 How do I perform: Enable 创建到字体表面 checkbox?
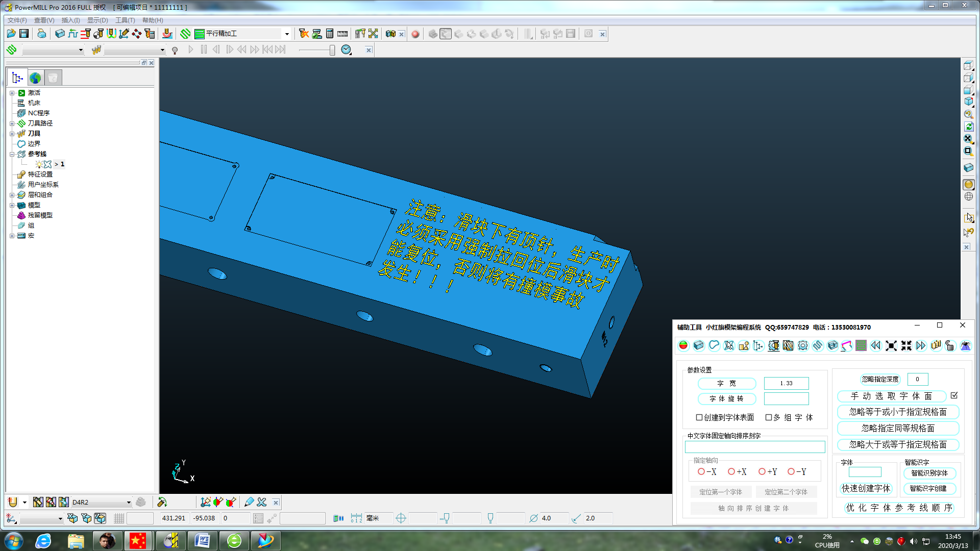tap(699, 417)
